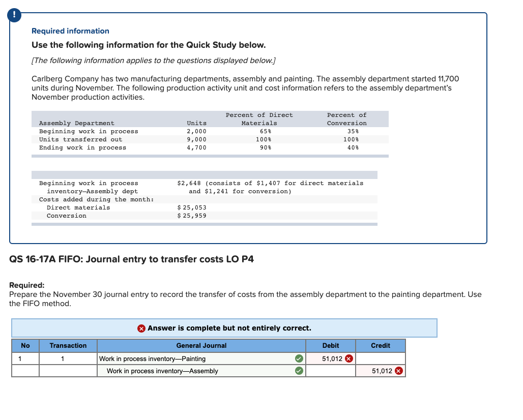Viewport: 523px width, 420px height.
Task: Click the 'Required information' heading
Action: [x=70, y=31]
